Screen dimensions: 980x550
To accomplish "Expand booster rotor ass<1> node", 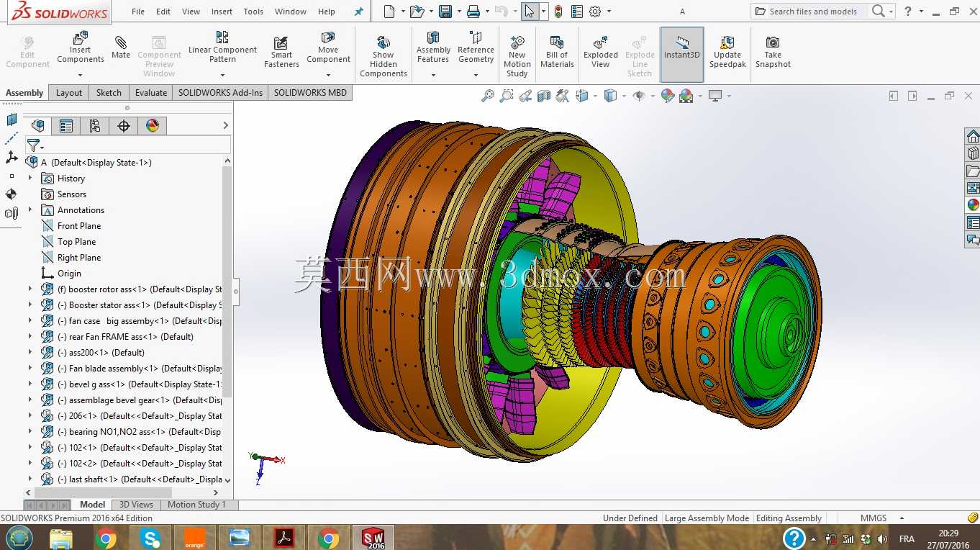I will (30, 289).
